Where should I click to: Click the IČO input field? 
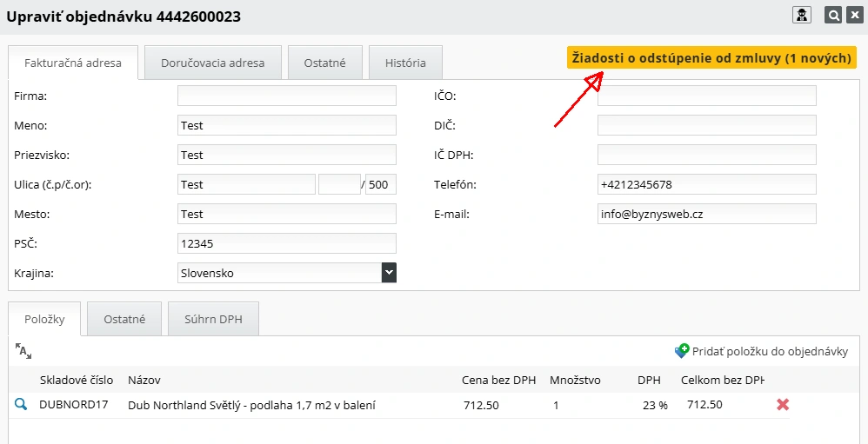pos(707,96)
